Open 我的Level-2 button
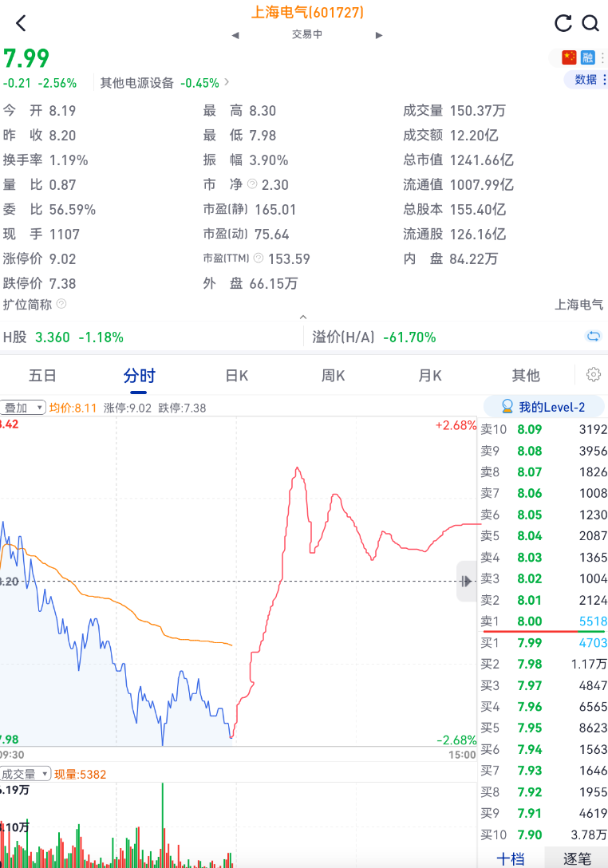This screenshot has width=608, height=868. 543,408
